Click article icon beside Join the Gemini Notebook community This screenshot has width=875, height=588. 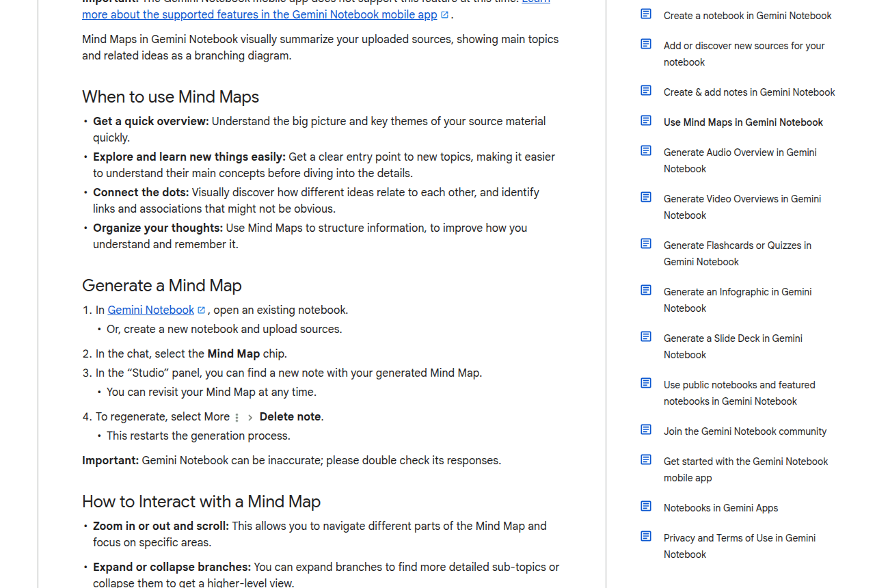tap(646, 429)
